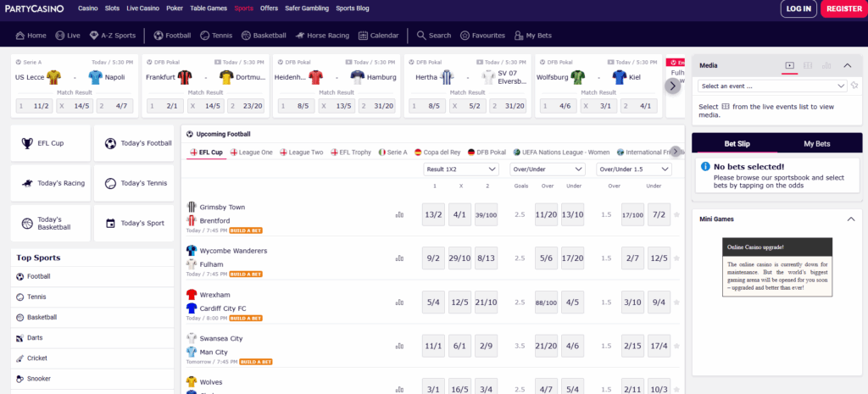This screenshot has height=394, width=868.
Task: Collapse the Mini Games panel
Action: [851, 219]
